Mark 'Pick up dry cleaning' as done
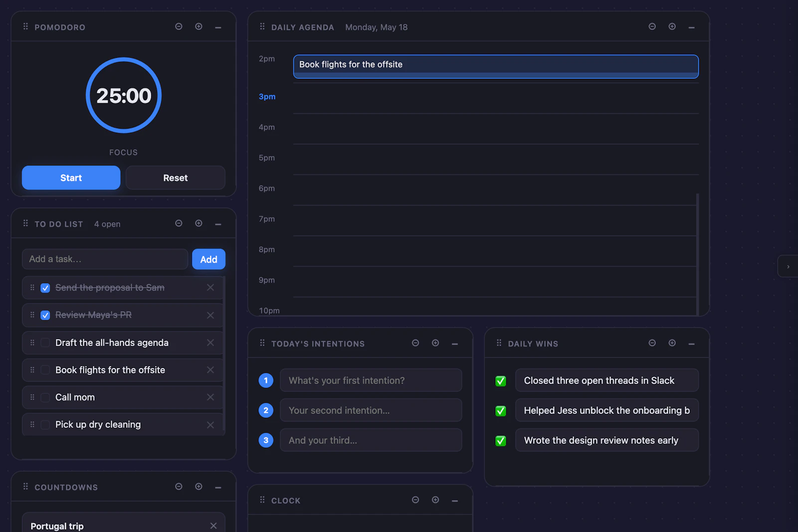 [x=45, y=425]
